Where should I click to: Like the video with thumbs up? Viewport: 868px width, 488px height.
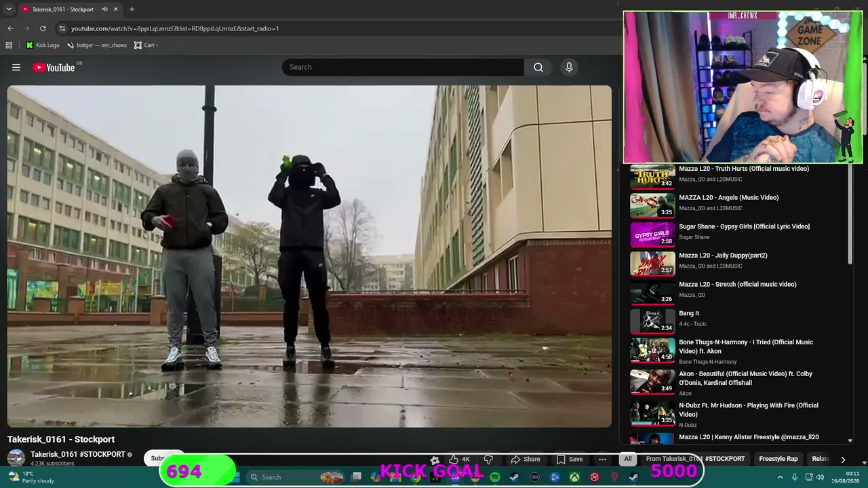(459, 459)
